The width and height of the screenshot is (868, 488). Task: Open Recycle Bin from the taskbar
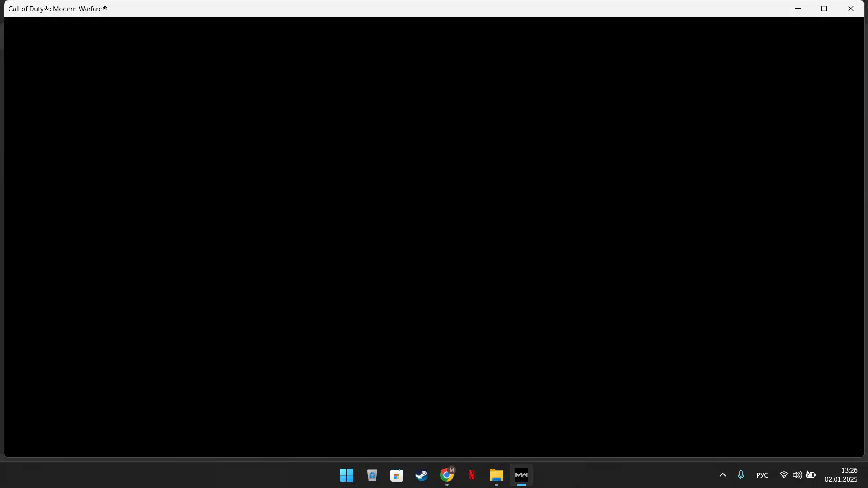[372, 475]
